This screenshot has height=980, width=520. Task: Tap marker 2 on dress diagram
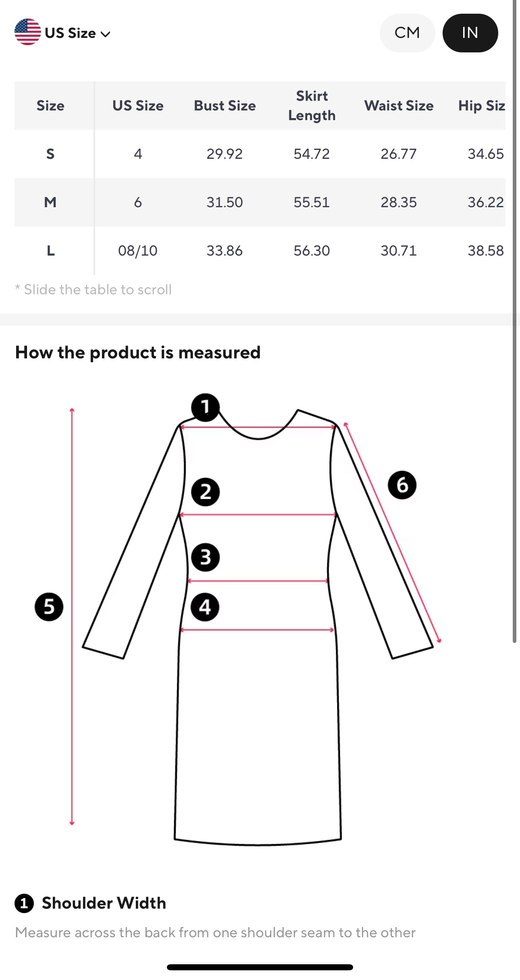point(205,492)
